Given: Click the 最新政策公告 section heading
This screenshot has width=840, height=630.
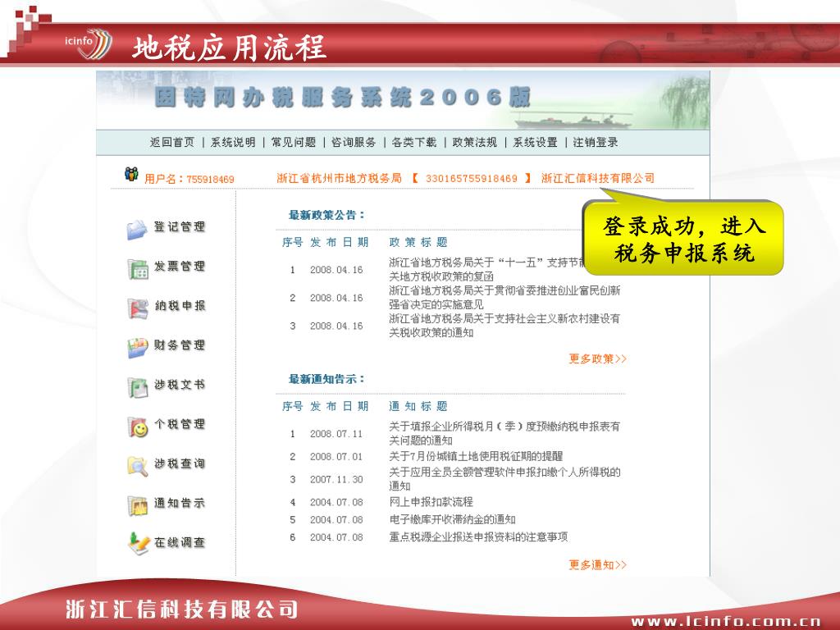Looking at the screenshot, I should click(x=326, y=216).
